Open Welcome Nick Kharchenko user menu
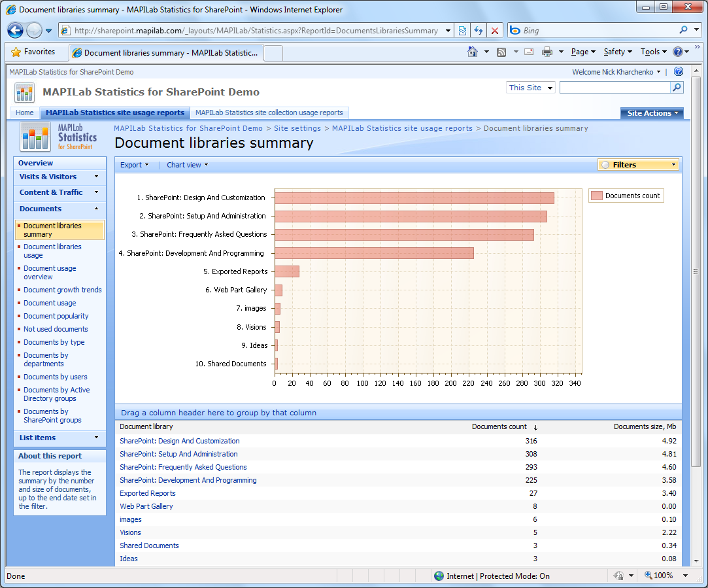This screenshot has width=708, height=588. [616, 72]
